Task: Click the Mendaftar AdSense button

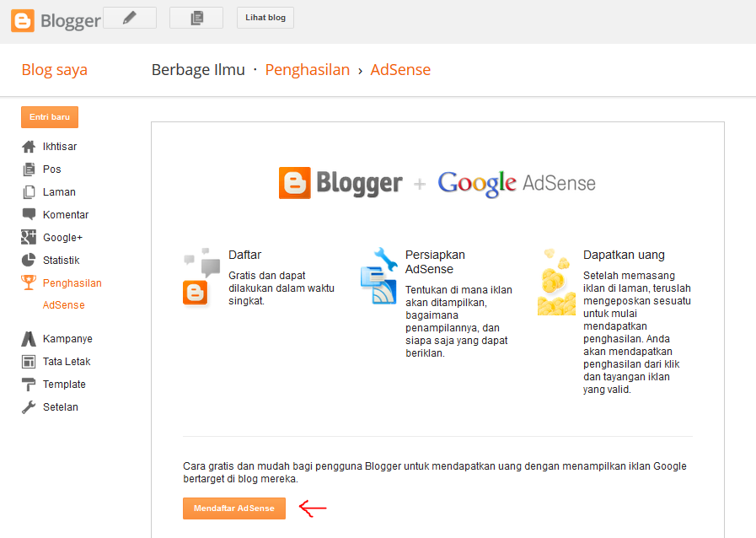Action: click(234, 508)
